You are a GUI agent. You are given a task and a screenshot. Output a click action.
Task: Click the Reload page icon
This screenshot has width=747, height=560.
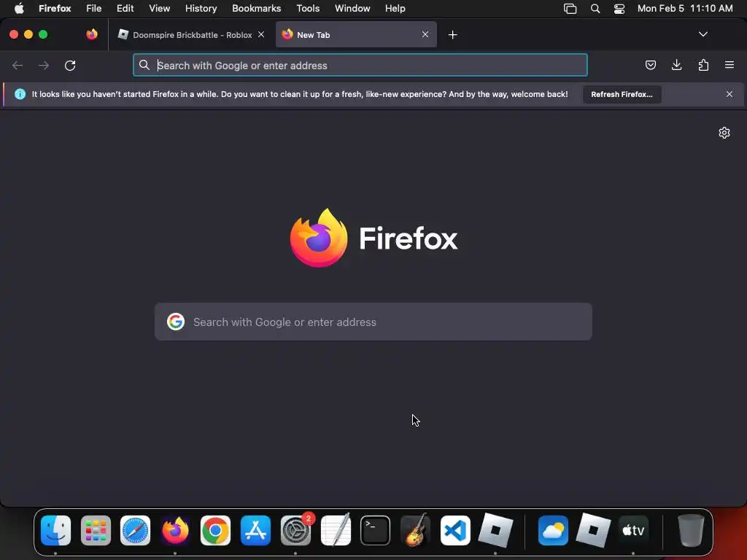tap(70, 65)
